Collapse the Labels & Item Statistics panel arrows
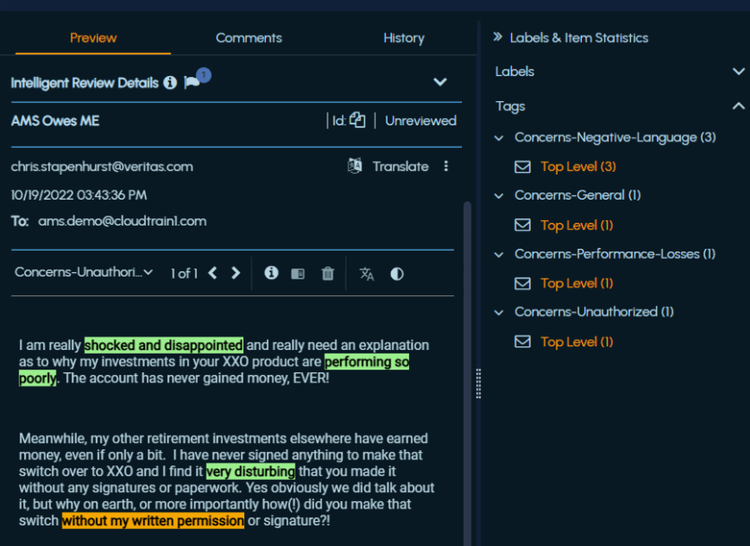 tap(497, 37)
